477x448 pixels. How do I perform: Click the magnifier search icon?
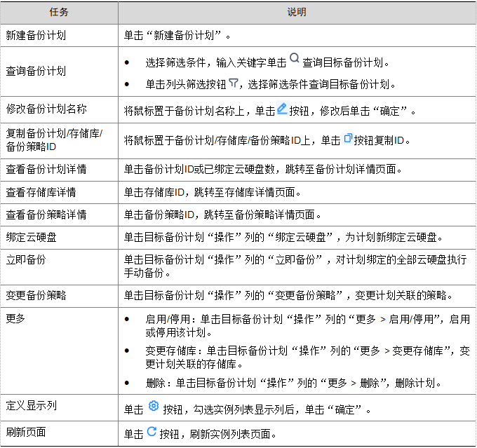[294, 58]
